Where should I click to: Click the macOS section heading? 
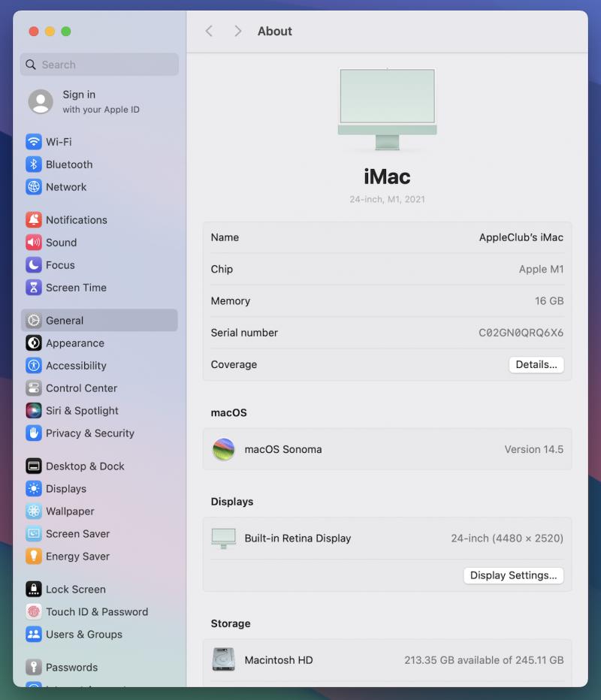228,412
